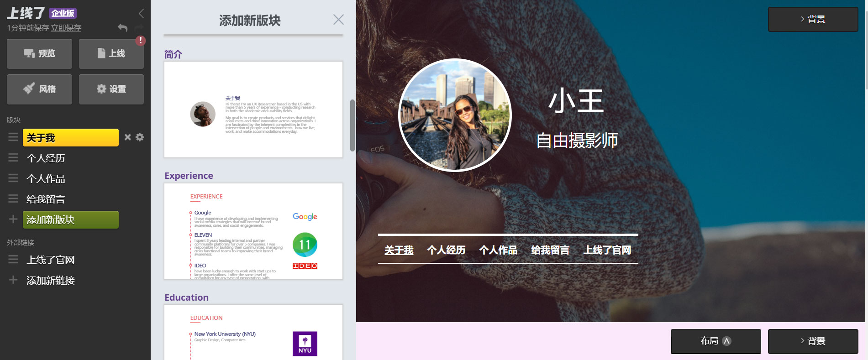This screenshot has width=868, height=360.
Task: Click the undo arrow icon
Action: 123,28
